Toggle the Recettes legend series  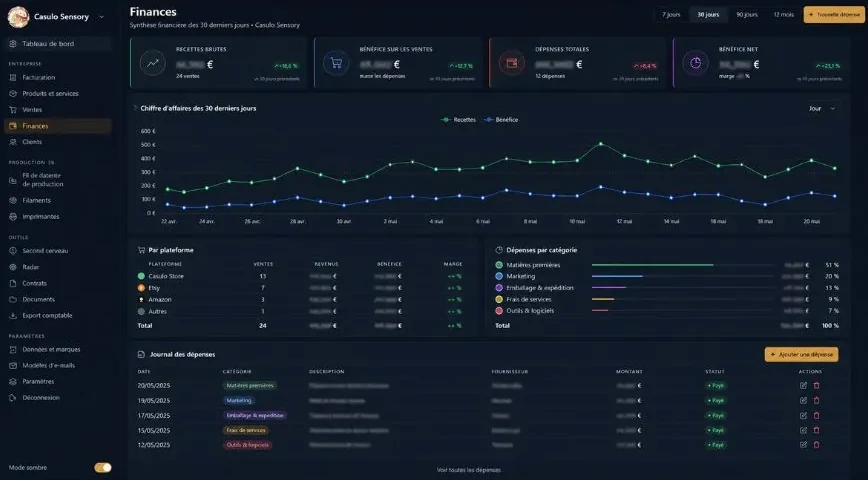tap(458, 120)
